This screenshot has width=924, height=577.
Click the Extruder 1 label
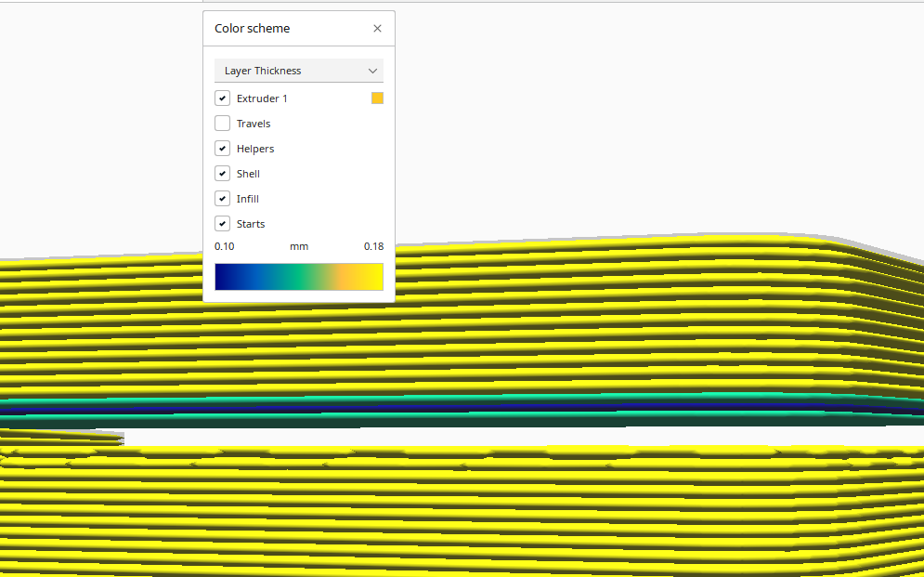262,98
